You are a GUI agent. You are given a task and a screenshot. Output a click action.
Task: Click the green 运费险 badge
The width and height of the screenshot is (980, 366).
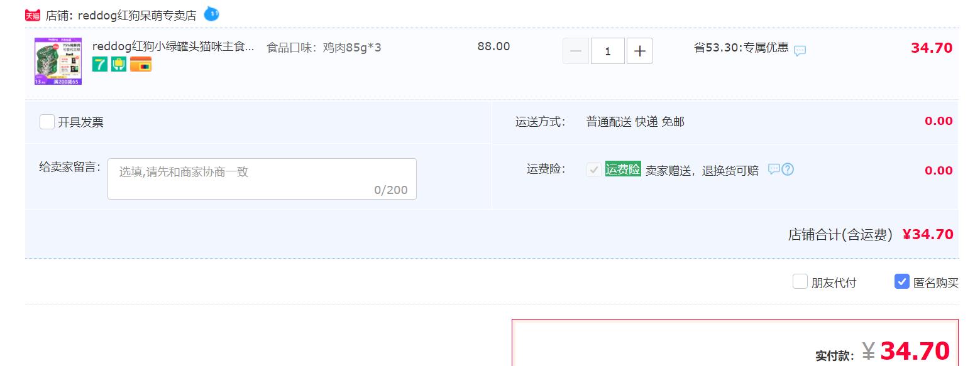pos(623,170)
